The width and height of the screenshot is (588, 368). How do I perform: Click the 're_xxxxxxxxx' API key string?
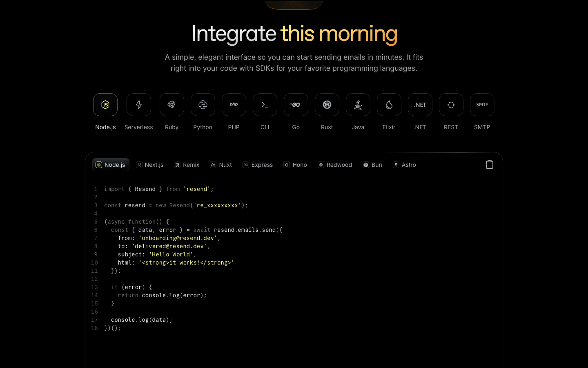point(217,205)
